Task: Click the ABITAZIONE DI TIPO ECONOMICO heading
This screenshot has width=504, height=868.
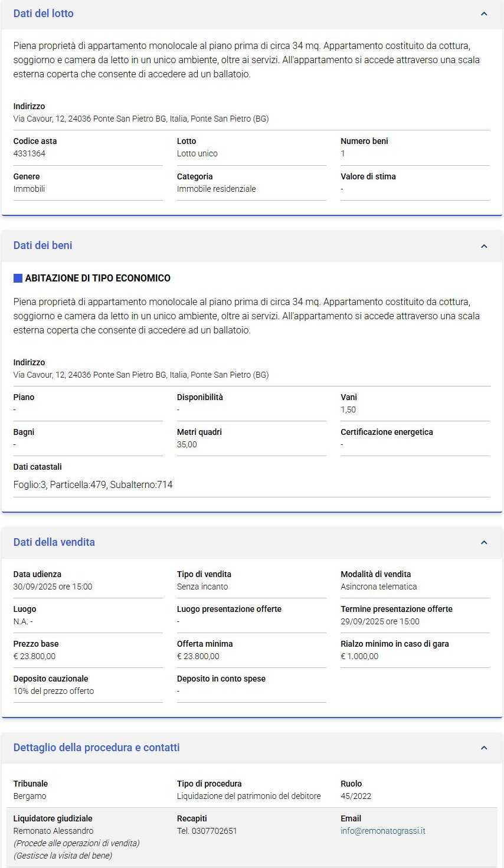Action: [98, 278]
